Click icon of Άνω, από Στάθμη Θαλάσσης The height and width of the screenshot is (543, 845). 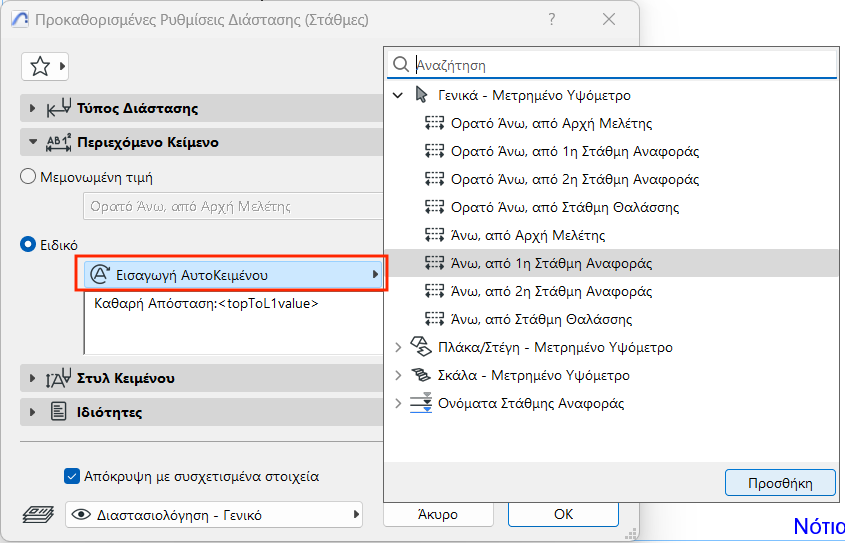click(x=434, y=319)
